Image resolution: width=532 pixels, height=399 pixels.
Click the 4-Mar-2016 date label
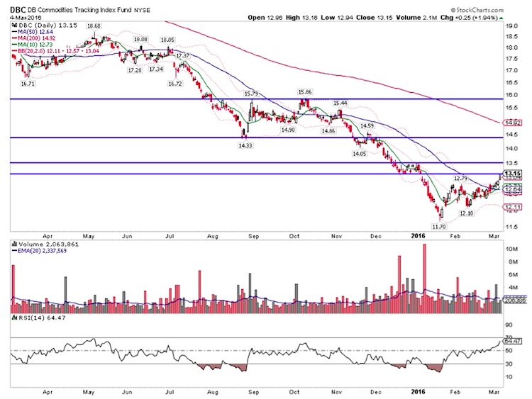[26, 17]
